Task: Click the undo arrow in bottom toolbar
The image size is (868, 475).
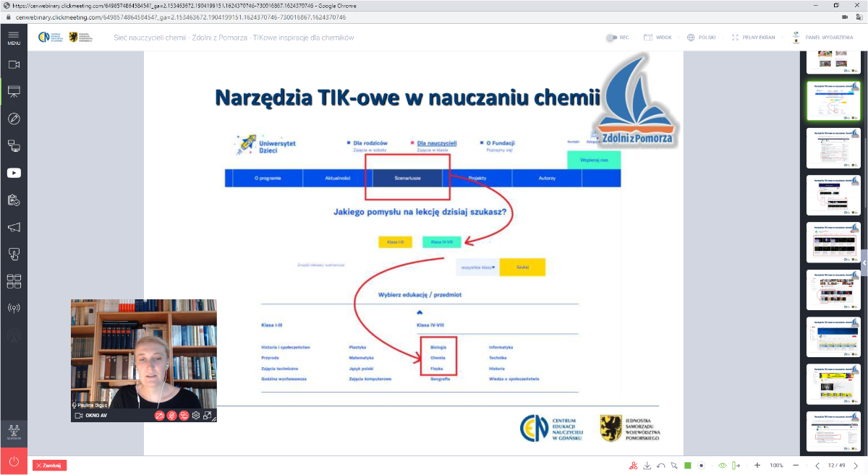Action: (x=661, y=466)
